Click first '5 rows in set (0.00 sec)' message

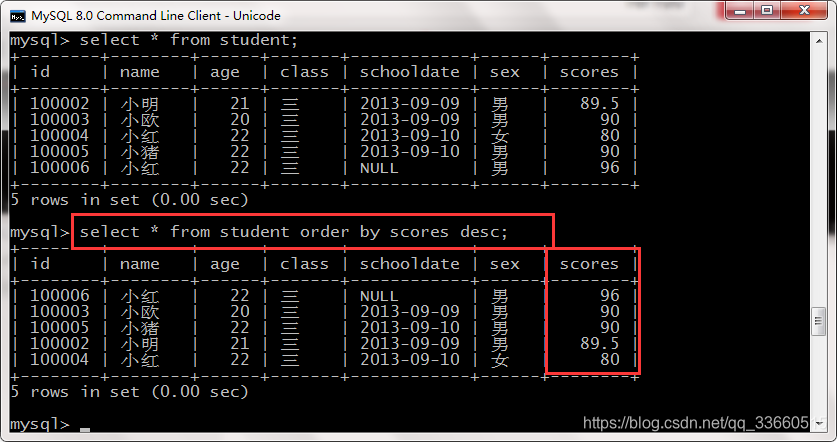[x=129, y=200]
